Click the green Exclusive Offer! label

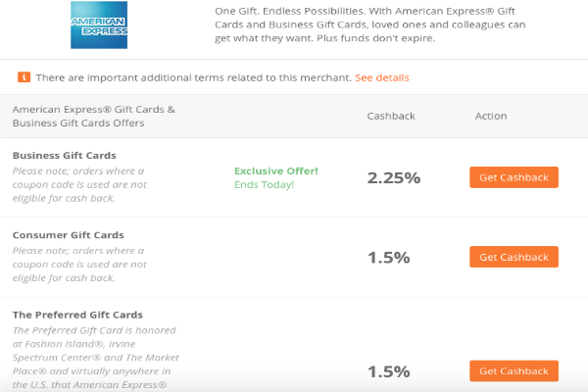coord(276,171)
